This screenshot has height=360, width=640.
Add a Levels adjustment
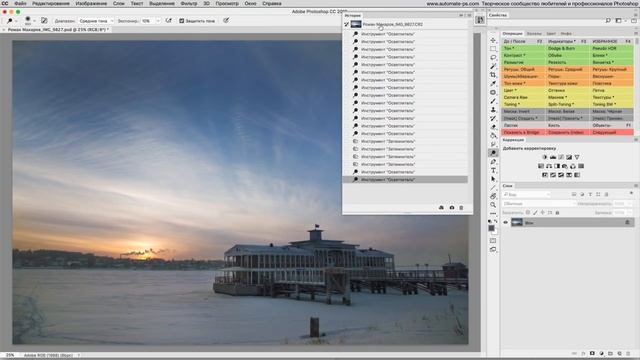click(553, 157)
